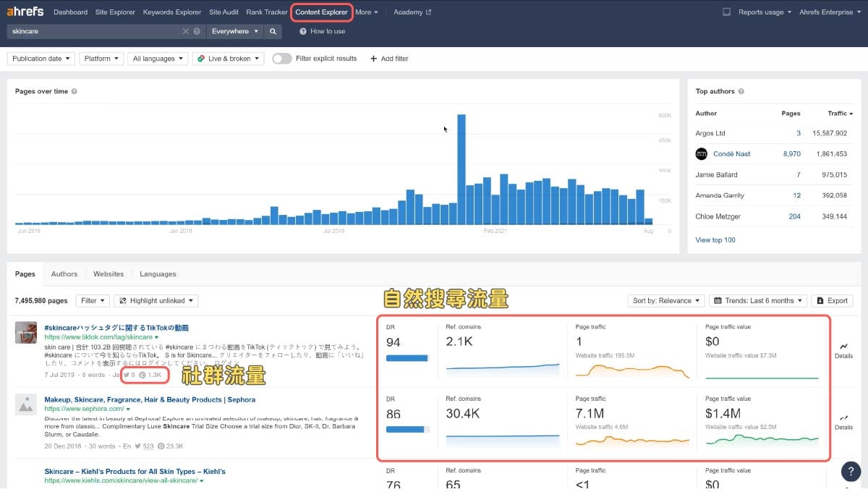Screen dimensions: 868x492
Task: Click the ahrefs logo
Action: point(26,12)
